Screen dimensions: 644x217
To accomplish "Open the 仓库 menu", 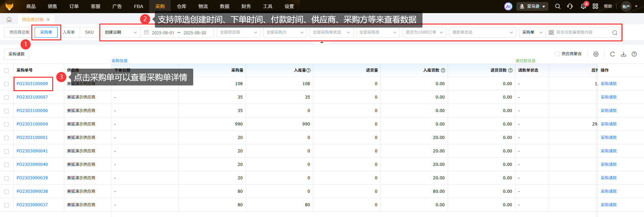I will point(181,6).
